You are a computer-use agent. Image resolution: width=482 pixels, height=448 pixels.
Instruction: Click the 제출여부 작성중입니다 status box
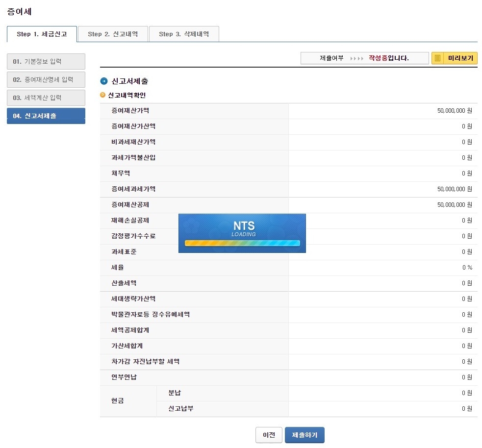tap(365, 58)
